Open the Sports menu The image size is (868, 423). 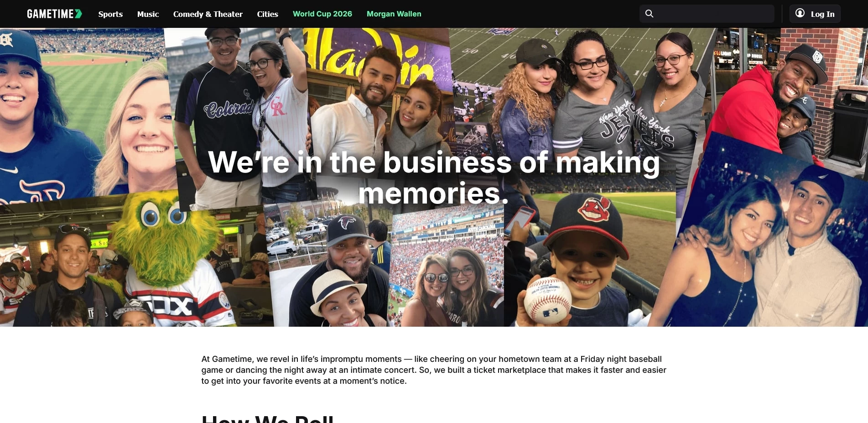[110, 14]
